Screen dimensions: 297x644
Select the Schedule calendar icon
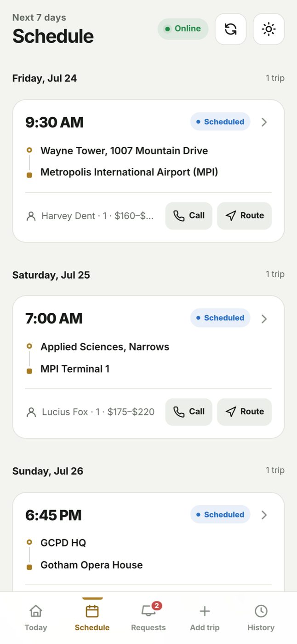pyautogui.click(x=92, y=611)
